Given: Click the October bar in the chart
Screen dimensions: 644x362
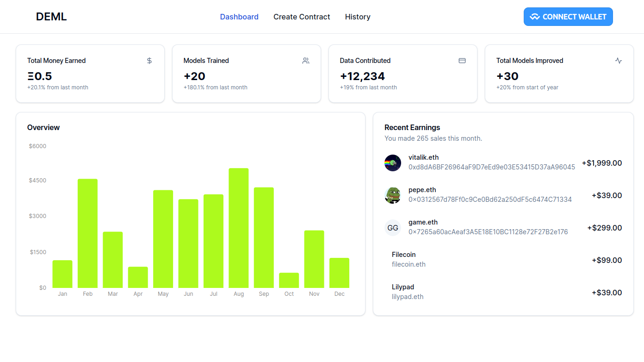Looking at the screenshot, I should click(x=289, y=281).
